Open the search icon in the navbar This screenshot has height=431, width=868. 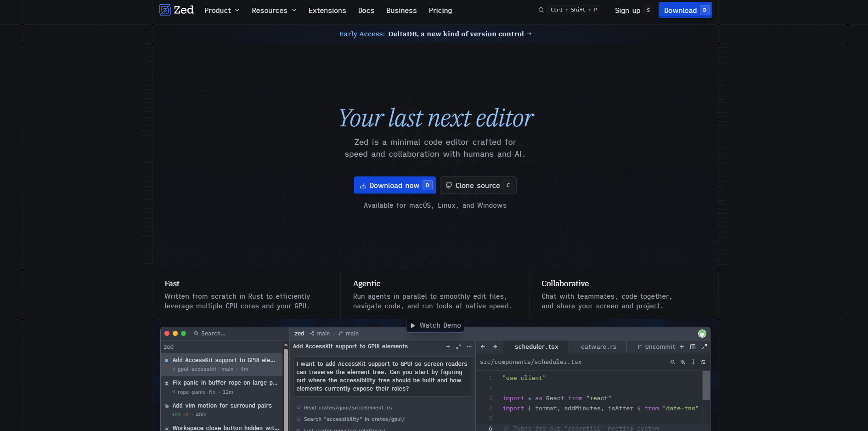pos(541,10)
